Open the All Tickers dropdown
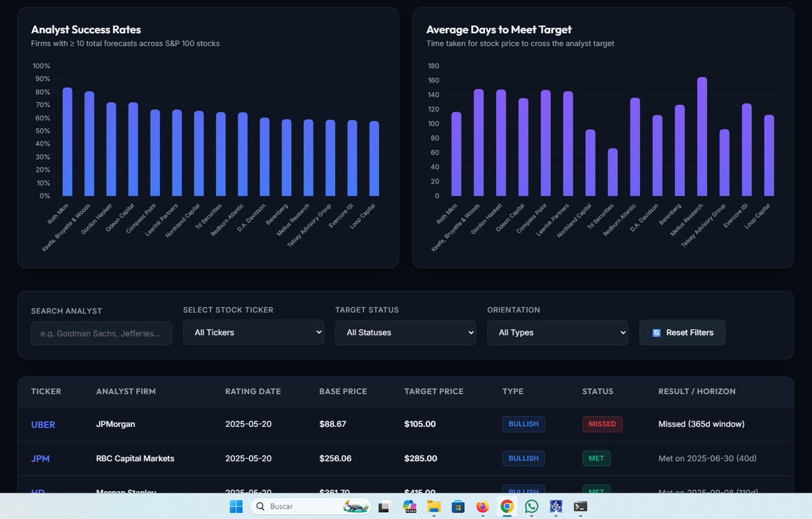Screen dimensions: 812x519 coord(254,332)
